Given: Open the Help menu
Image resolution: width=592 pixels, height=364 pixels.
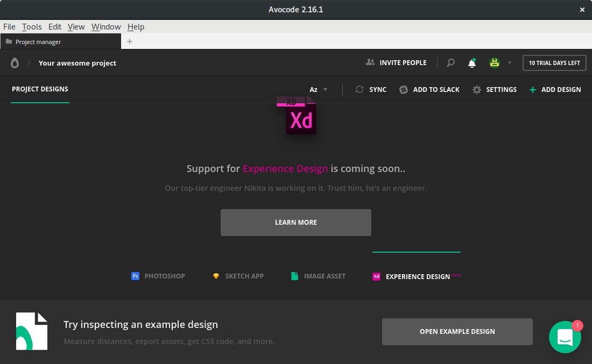Looking at the screenshot, I should point(136,27).
